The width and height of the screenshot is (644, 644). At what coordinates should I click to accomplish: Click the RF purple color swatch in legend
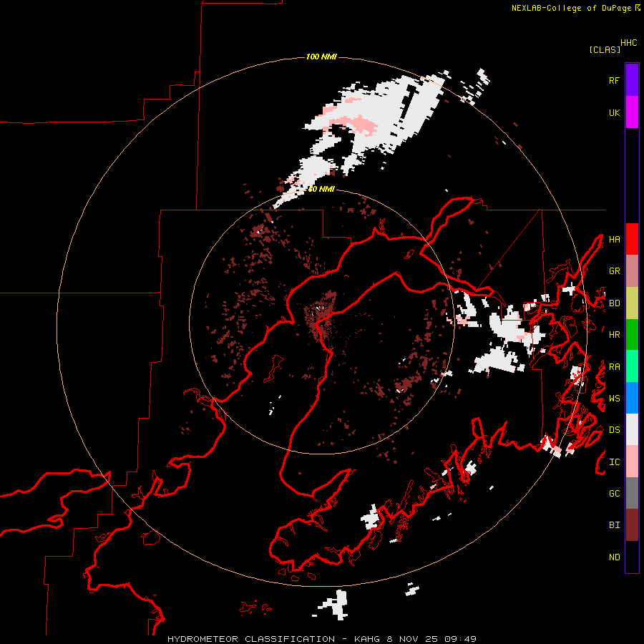pos(632,80)
